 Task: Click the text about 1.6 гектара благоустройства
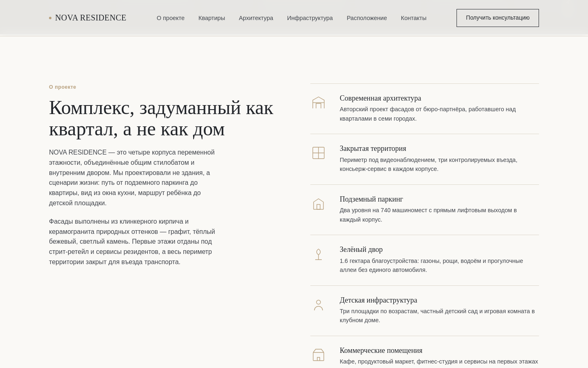coord(431,265)
